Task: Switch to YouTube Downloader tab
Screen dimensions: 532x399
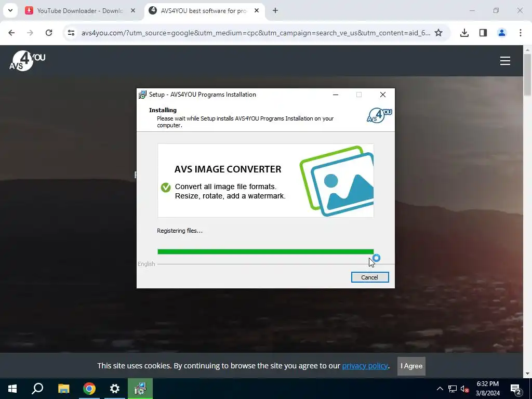Action: 79,10
